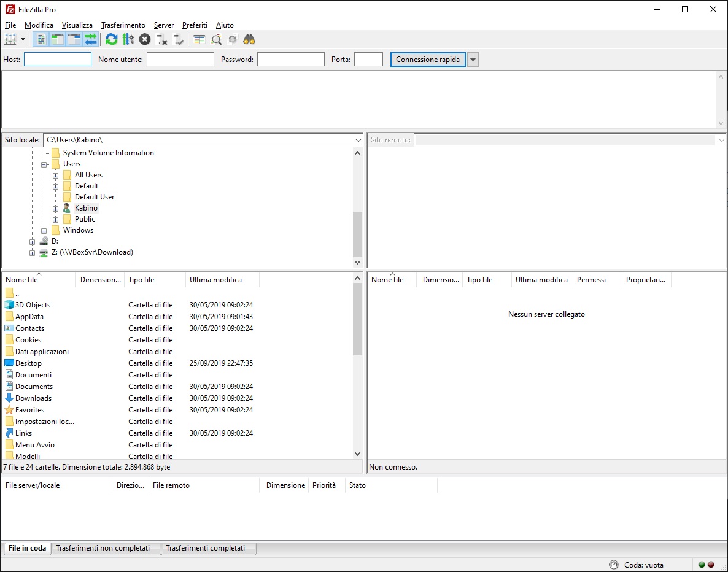
Task: Toggle processing of transfer queue
Action: (x=128, y=39)
